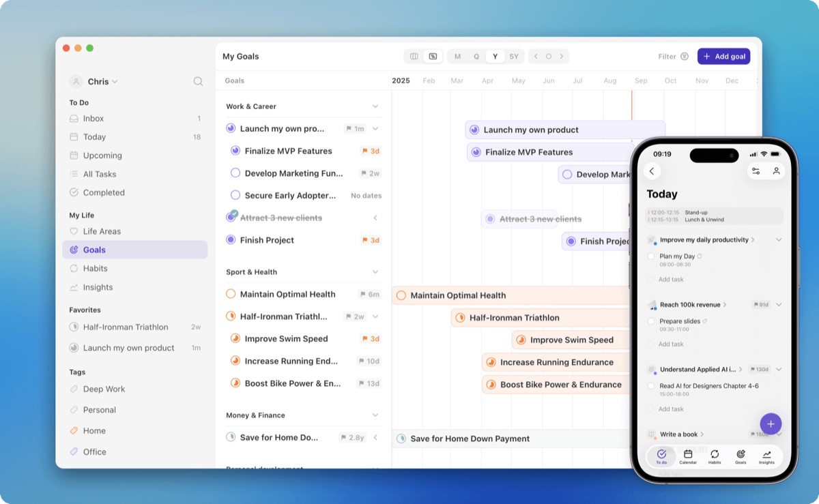Switch to the split columns view icon

click(414, 57)
